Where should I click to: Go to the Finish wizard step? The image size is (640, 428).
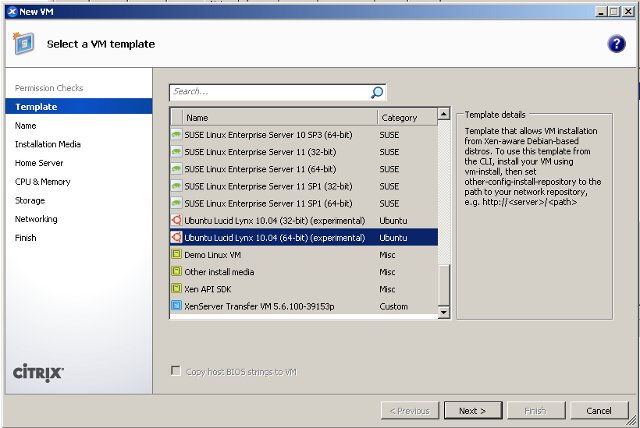(25, 238)
